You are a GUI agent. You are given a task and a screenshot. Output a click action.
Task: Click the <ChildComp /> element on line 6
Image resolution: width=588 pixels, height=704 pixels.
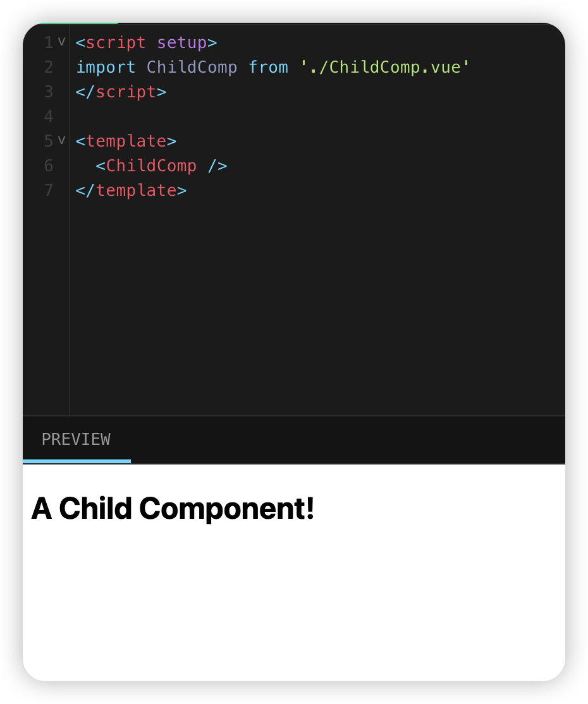(x=161, y=166)
